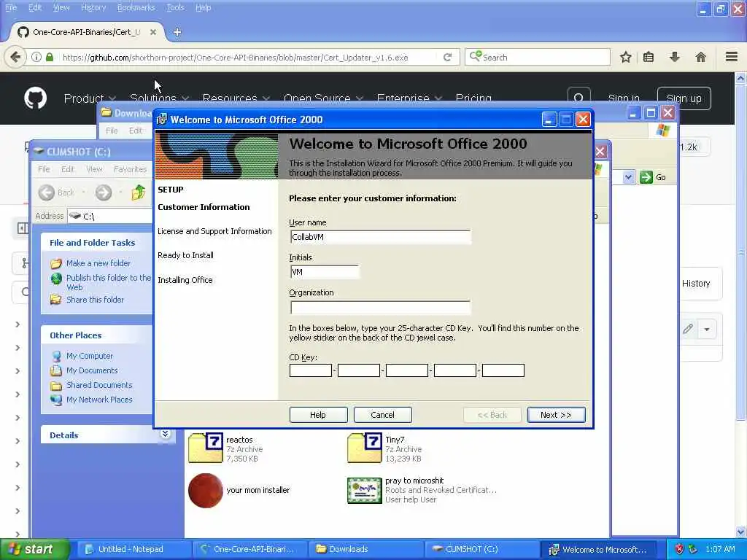Open Help in the Office setup wizard

pos(318,415)
